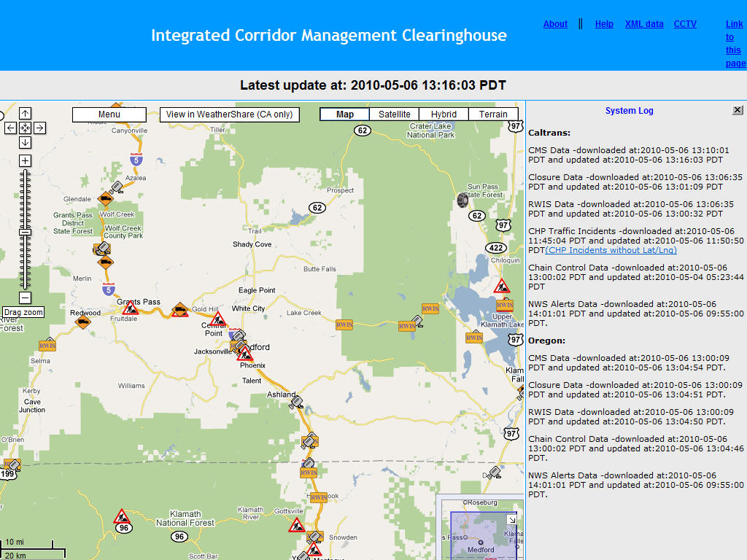Click the roadwork sign on Route 96

tap(122, 516)
